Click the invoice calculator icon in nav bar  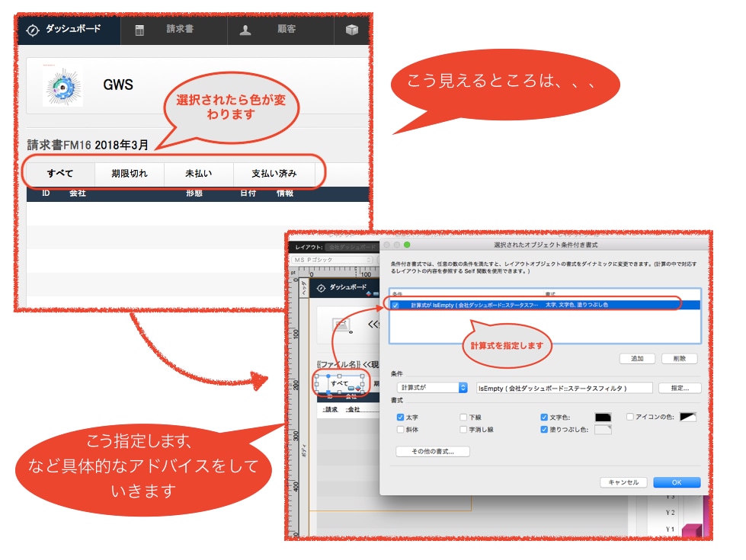(x=139, y=30)
